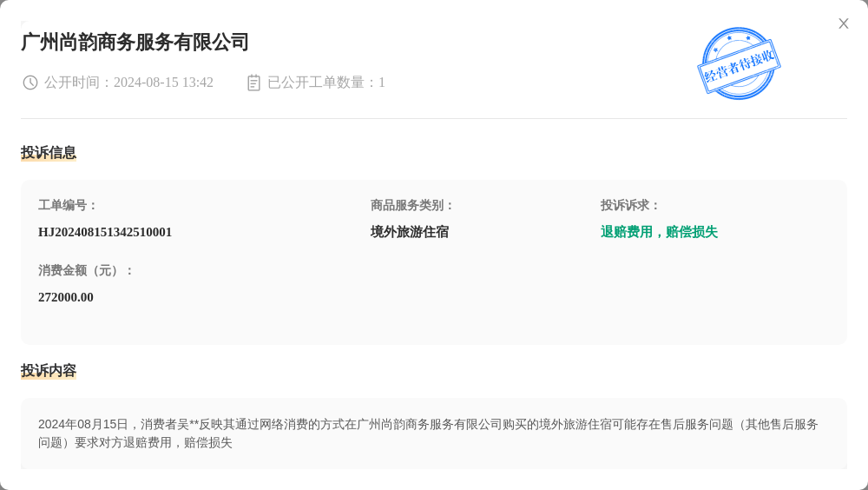Select the amount value 272000.00
Image resolution: width=868 pixels, height=490 pixels.
pos(66,298)
